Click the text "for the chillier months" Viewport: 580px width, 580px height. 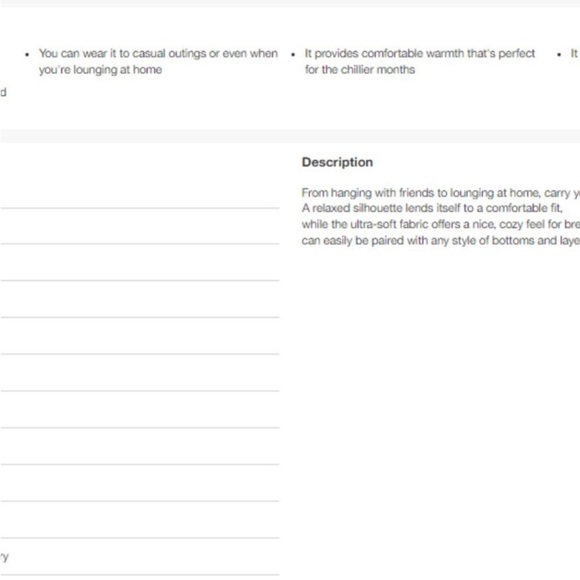[x=360, y=70]
